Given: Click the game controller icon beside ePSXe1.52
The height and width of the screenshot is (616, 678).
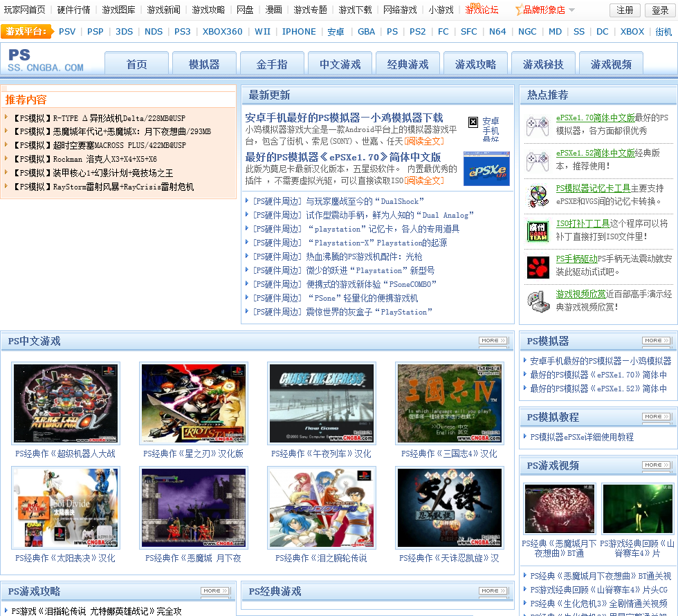Looking at the screenshot, I should (x=538, y=161).
